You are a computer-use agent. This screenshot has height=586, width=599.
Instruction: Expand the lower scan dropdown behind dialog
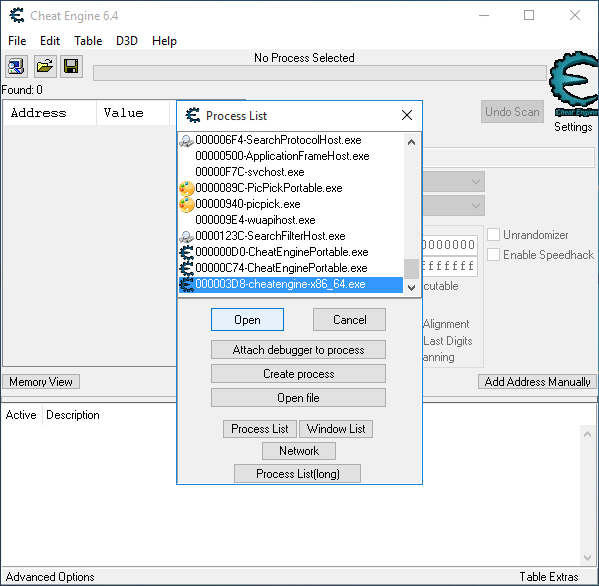(475, 206)
